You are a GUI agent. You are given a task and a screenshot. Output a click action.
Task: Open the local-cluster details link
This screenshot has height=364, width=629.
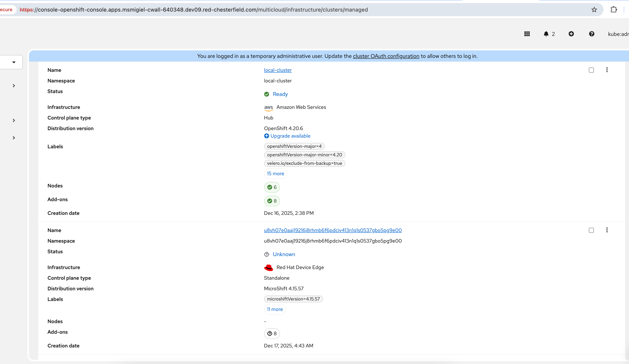(278, 70)
